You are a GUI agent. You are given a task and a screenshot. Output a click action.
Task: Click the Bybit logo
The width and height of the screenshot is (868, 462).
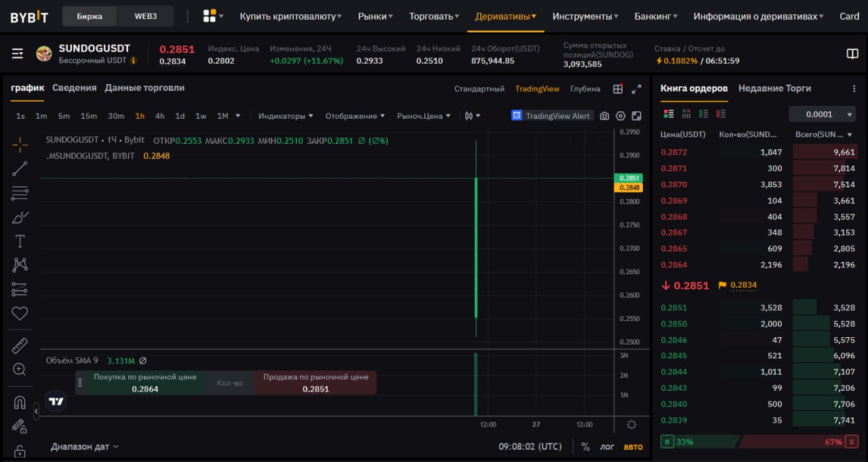pyautogui.click(x=29, y=16)
